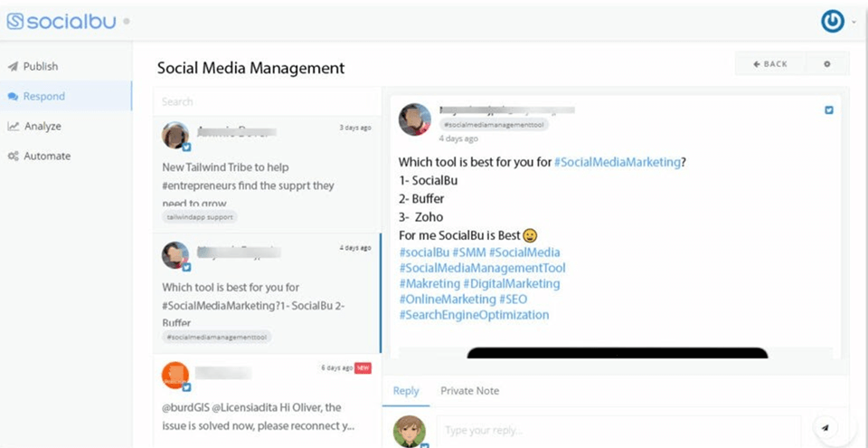Click the SocialBu logo
Viewport: 868px width, 448px height.
tap(61, 22)
